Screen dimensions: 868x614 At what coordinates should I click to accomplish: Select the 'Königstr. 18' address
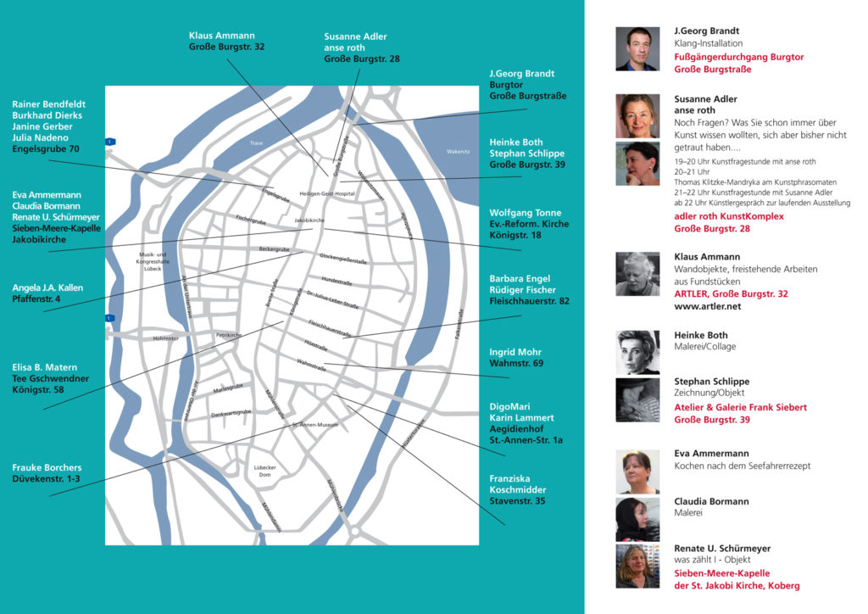[515, 235]
